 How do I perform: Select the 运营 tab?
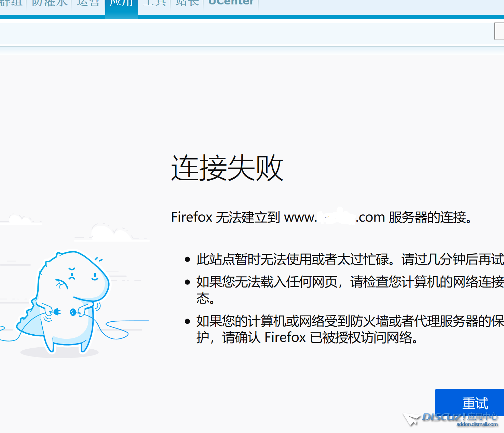[x=88, y=3]
